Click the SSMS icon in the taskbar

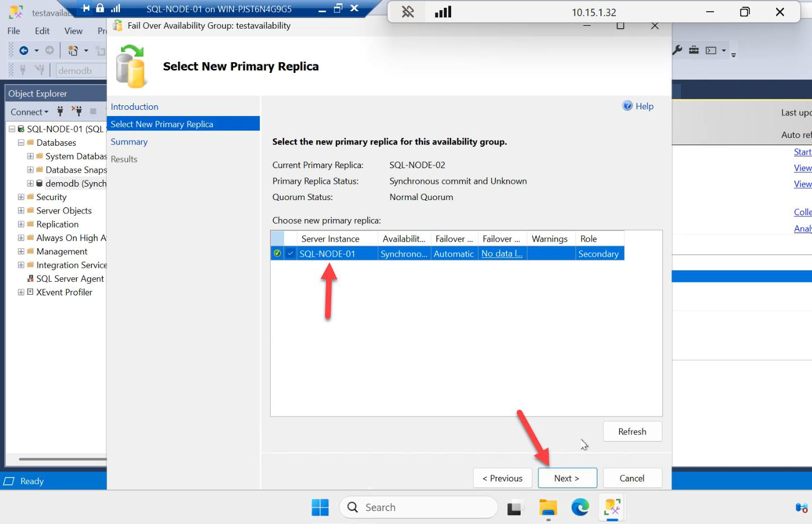(613, 508)
